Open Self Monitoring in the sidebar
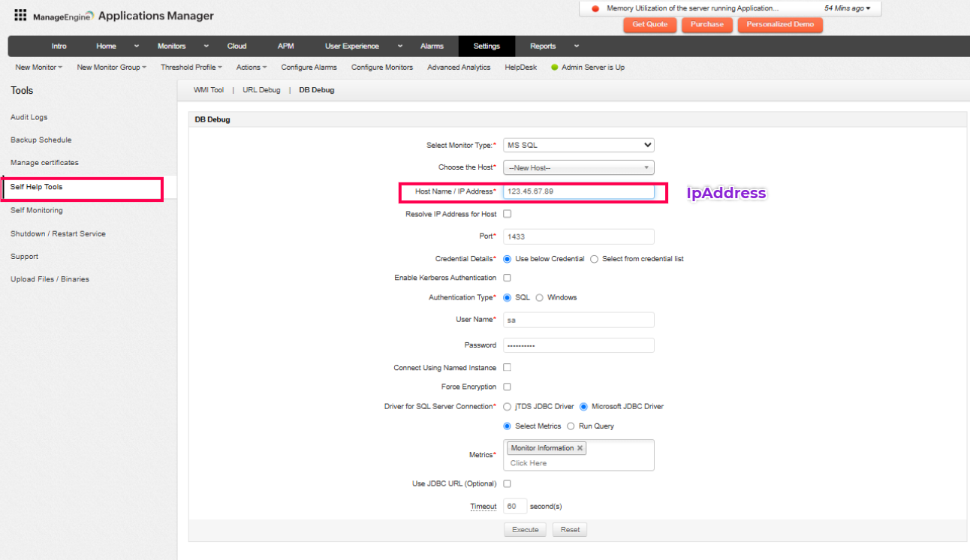 pyautogui.click(x=37, y=211)
